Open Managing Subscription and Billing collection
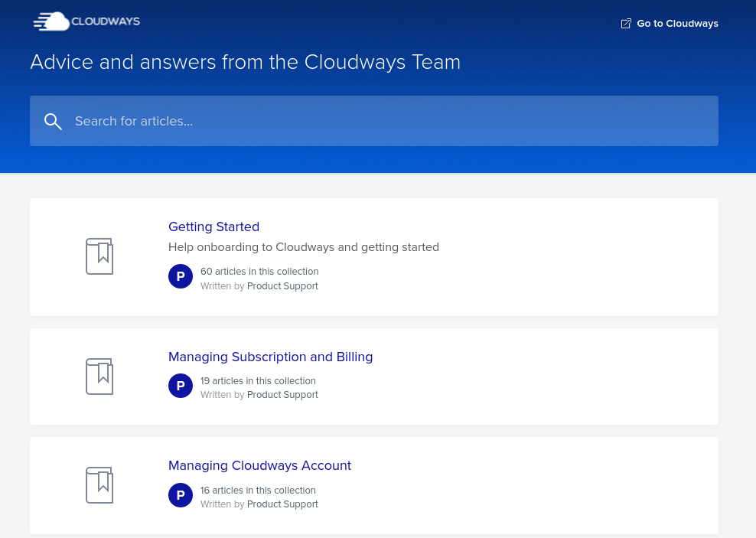Image resolution: width=756 pixels, height=538 pixels. [x=270, y=357]
